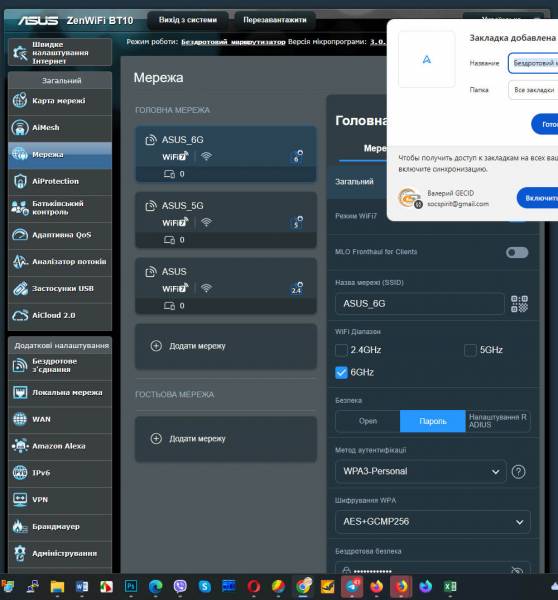Viewport: 558px width, 600px height.
Task: Open Бездротовий маршрутизатор mode link
Action: [233, 42]
